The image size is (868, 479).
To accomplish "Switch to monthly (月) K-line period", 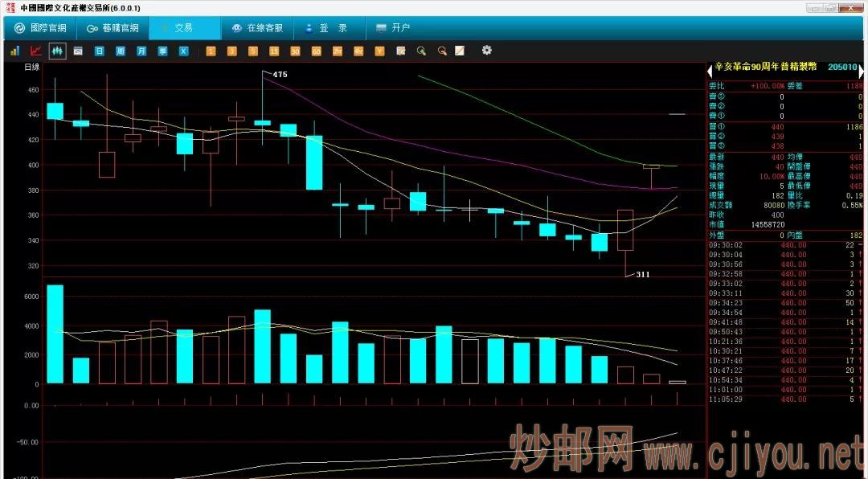I will (x=141, y=51).
